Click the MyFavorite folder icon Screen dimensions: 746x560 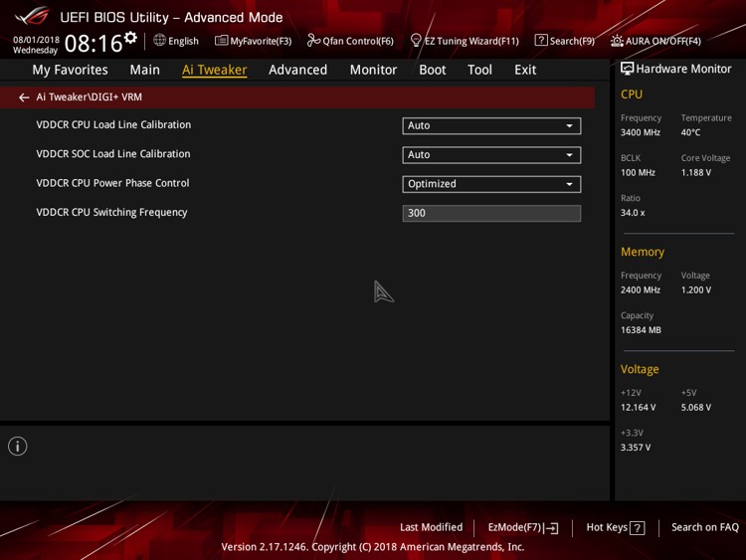pos(221,41)
